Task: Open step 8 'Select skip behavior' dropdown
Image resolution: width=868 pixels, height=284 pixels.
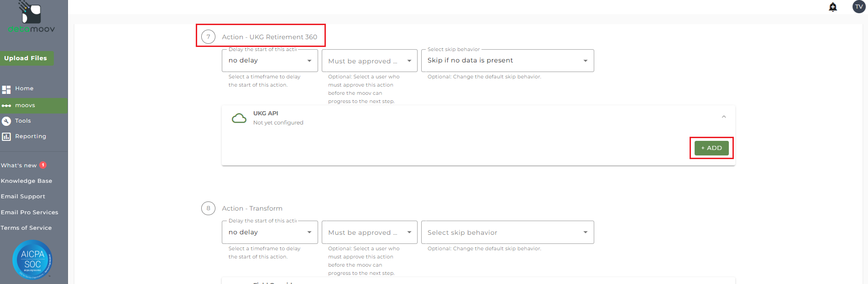Action: (x=507, y=232)
